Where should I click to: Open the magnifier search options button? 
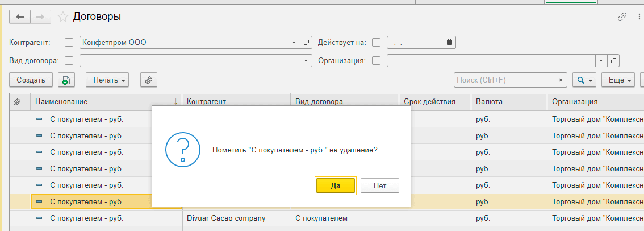[x=584, y=80]
